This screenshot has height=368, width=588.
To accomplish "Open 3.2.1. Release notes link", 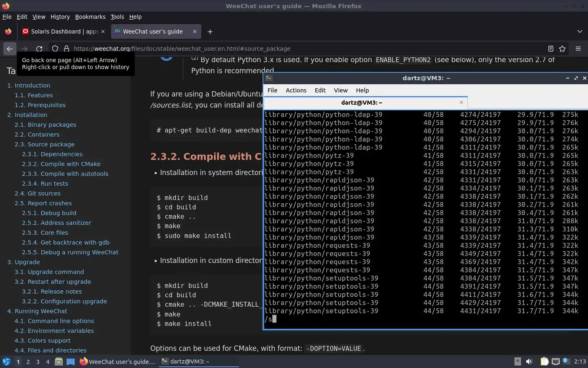I will click(x=52, y=292).
